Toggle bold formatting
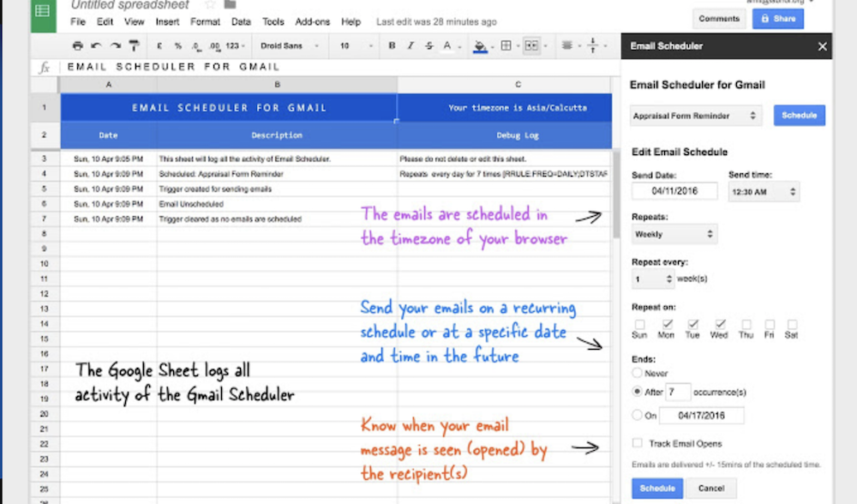This screenshot has height=504, width=857. click(392, 45)
